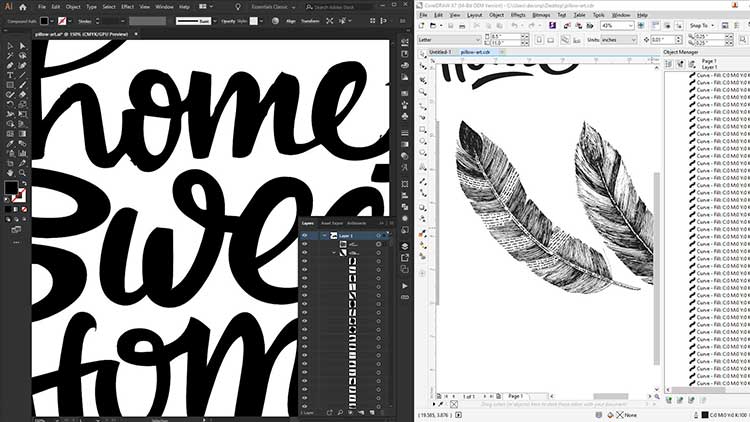Click the Illustrator toolbar fill color box
The image size is (750, 422).
[x=11, y=187]
